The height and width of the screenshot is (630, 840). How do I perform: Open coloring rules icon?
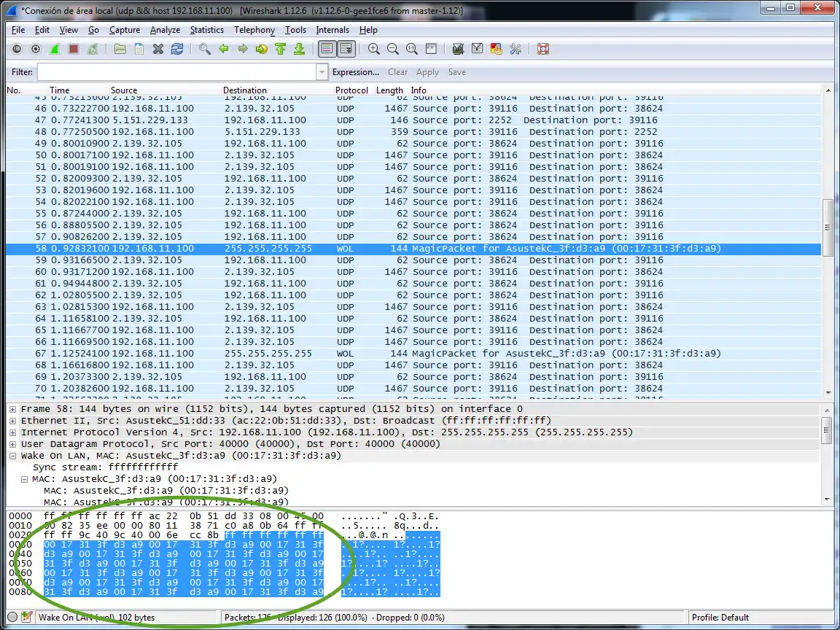(496, 50)
